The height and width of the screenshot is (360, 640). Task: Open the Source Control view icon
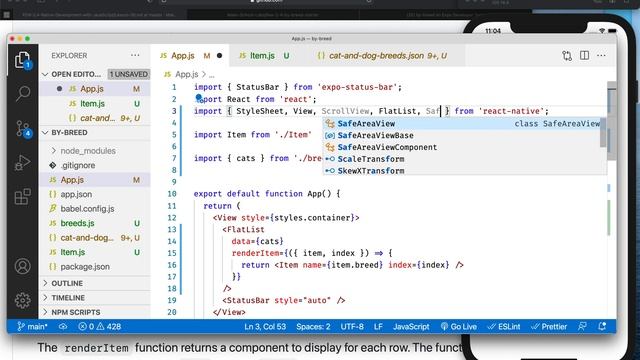pyautogui.click(x=22, y=129)
